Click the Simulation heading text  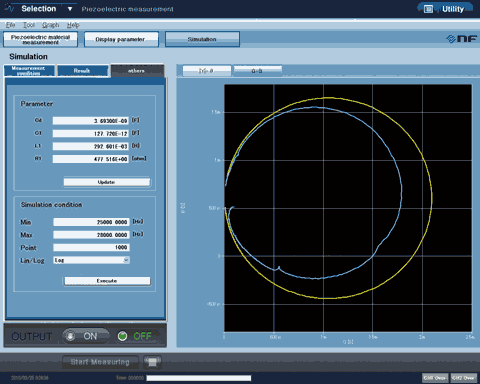coord(28,57)
